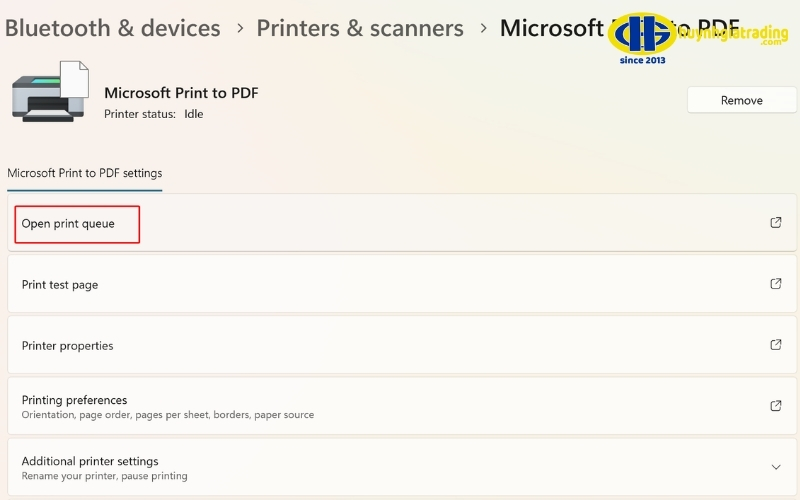Expand Additional printer settings with the chevron
The height and width of the screenshot is (500, 800).
tap(776, 467)
